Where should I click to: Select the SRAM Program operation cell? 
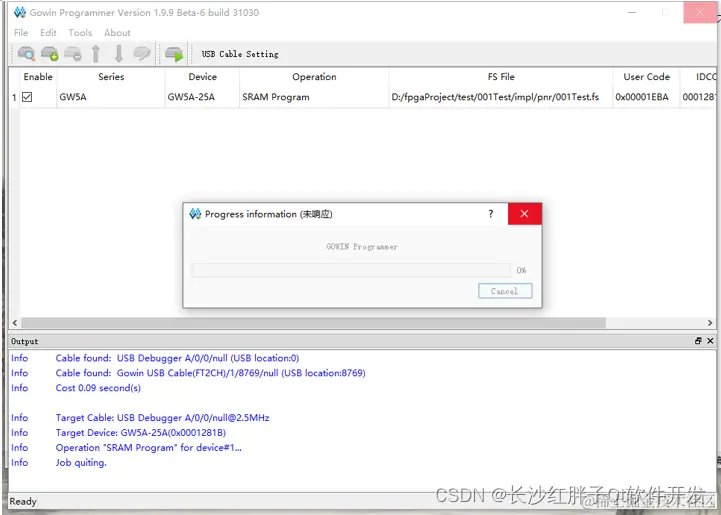point(314,97)
